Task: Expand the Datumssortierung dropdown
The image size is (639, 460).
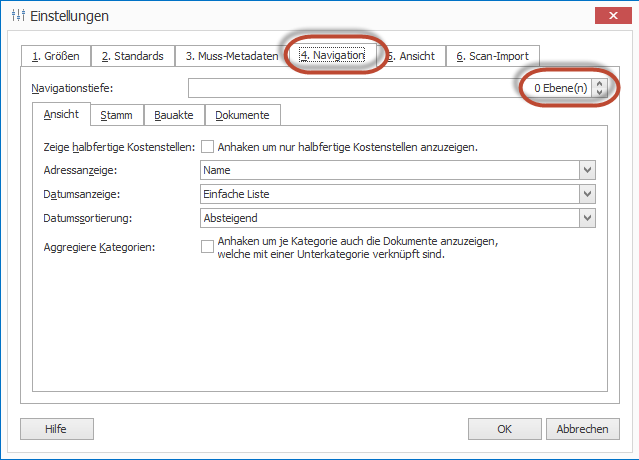Action: [588, 217]
